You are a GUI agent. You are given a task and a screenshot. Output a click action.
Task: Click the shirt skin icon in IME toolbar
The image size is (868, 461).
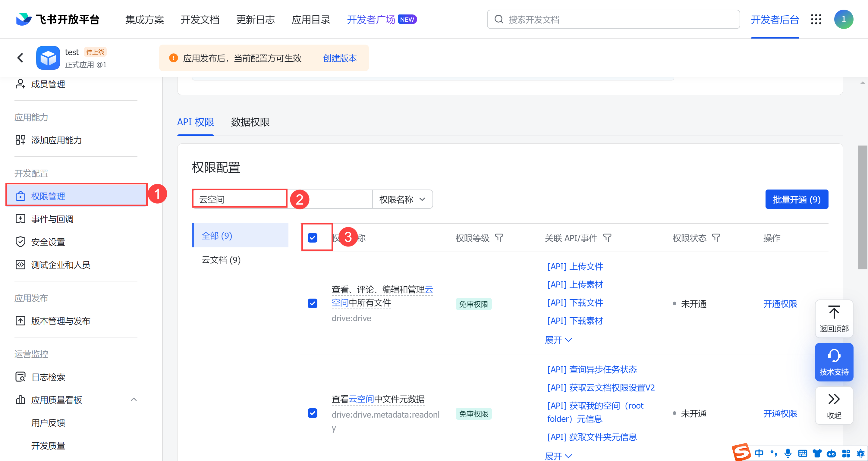click(817, 453)
